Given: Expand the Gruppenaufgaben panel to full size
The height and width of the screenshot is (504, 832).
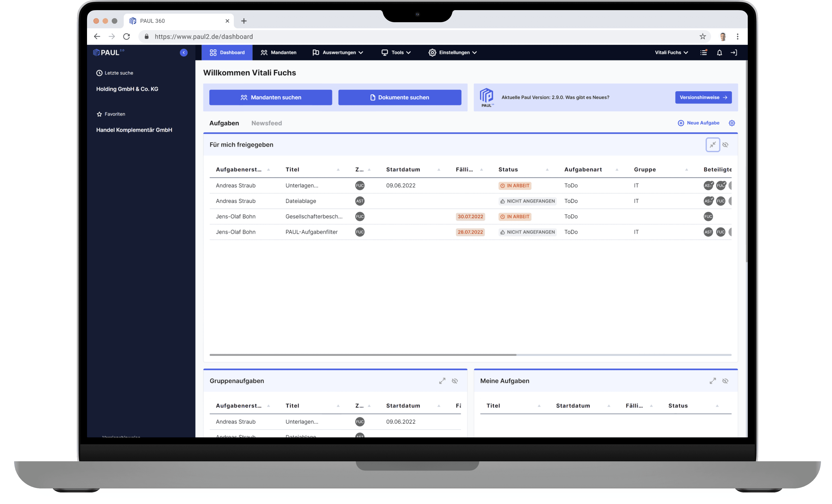Looking at the screenshot, I should [442, 381].
